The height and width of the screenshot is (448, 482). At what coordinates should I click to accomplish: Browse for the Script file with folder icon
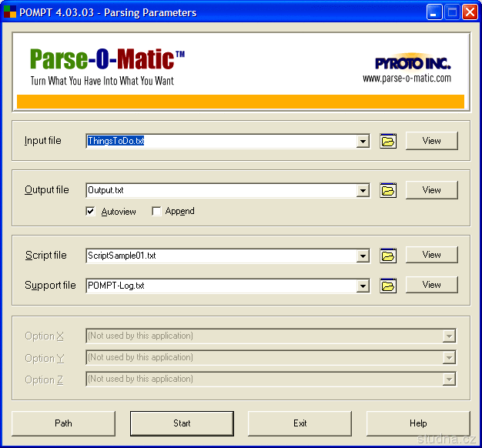tap(388, 256)
